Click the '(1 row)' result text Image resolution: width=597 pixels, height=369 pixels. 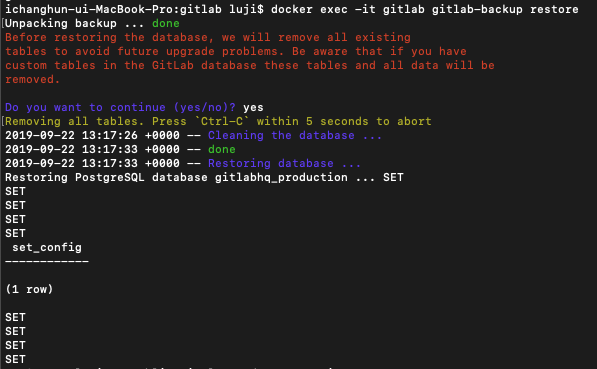[x=29, y=289]
